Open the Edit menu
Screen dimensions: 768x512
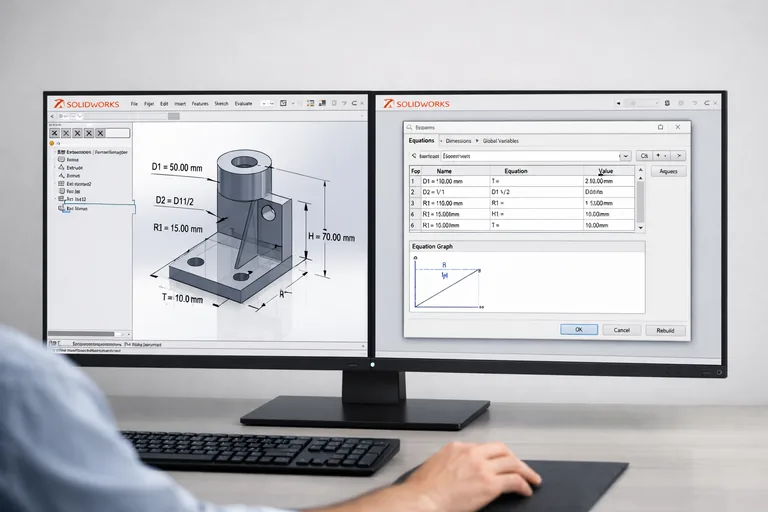(164, 104)
